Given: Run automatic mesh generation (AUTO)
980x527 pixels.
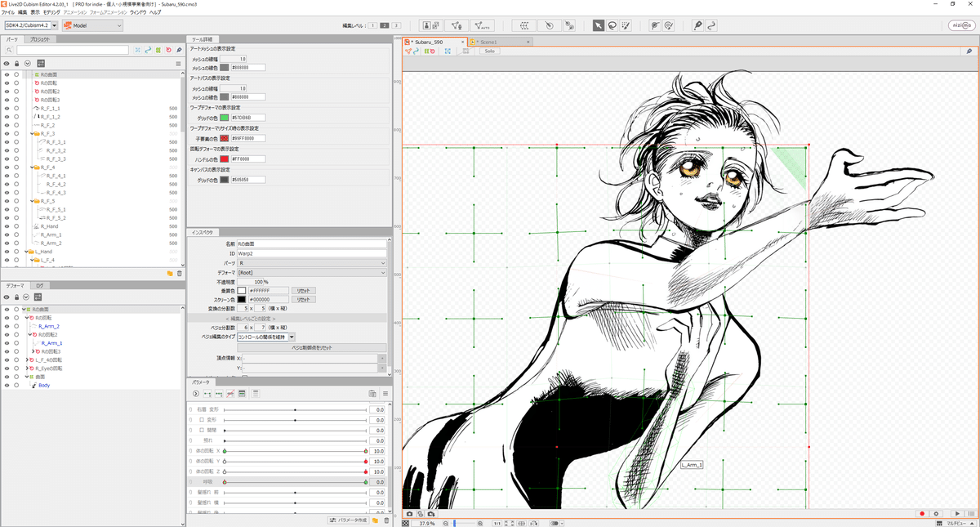Looking at the screenshot, I should [483, 25].
